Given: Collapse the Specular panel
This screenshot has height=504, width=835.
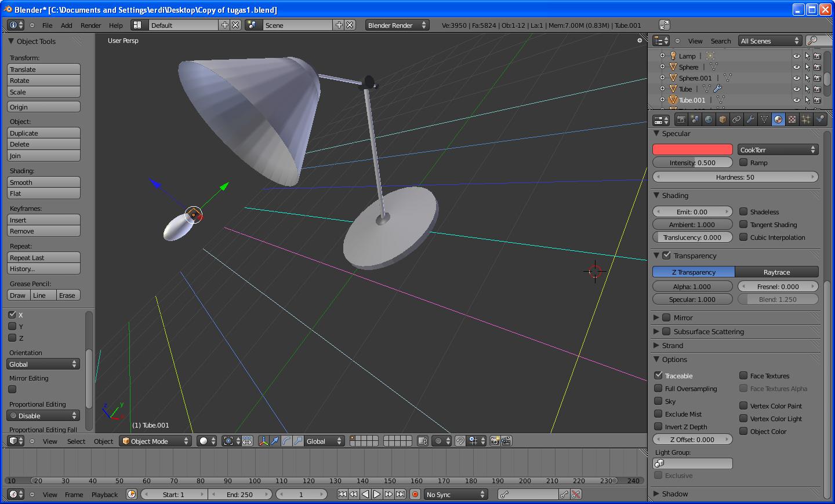Looking at the screenshot, I should [x=656, y=133].
